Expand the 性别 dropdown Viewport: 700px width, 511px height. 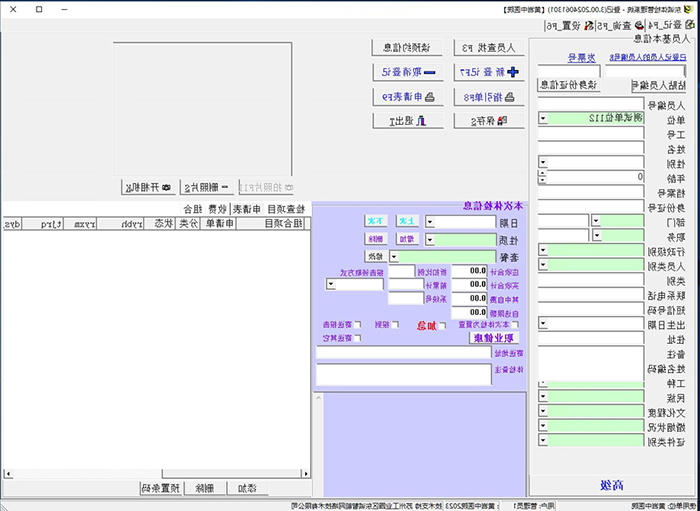544,162
